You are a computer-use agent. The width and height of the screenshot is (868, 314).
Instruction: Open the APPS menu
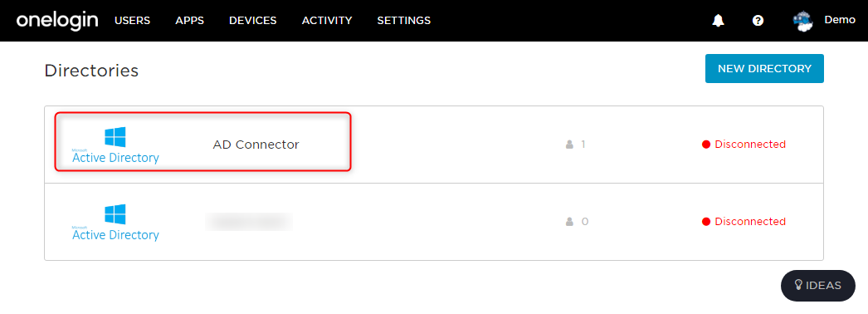[x=190, y=21]
